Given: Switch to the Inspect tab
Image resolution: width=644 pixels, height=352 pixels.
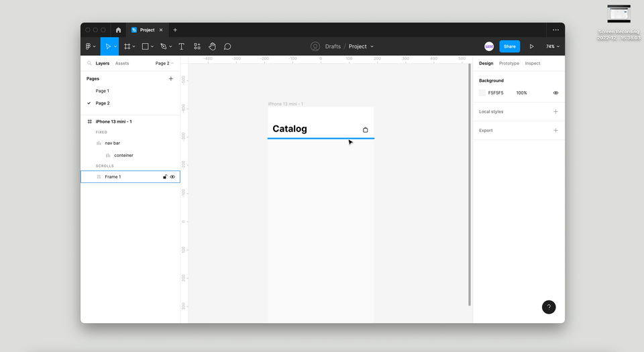Looking at the screenshot, I should pos(532,63).
